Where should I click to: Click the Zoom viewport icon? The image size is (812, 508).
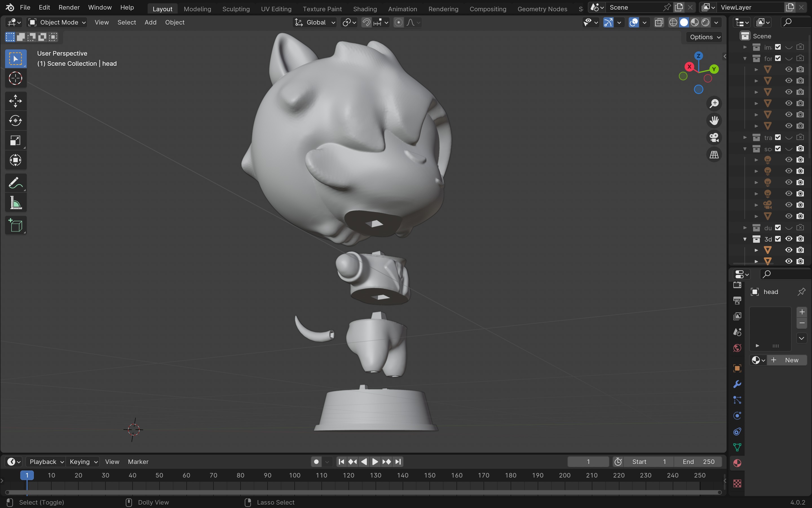pos(714,104)
